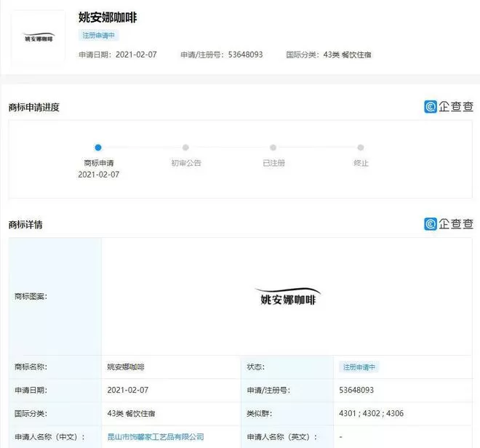This screenshot has height=448, width=480.
Task: Click the Qichacha logo beside 商标申请进度
Action: tap(449, 107)
